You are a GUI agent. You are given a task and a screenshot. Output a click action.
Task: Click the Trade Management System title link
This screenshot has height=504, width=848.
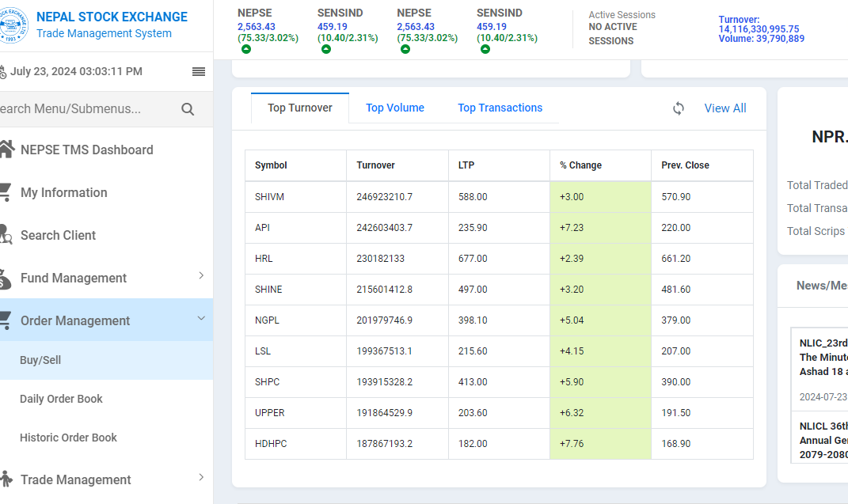104,33
